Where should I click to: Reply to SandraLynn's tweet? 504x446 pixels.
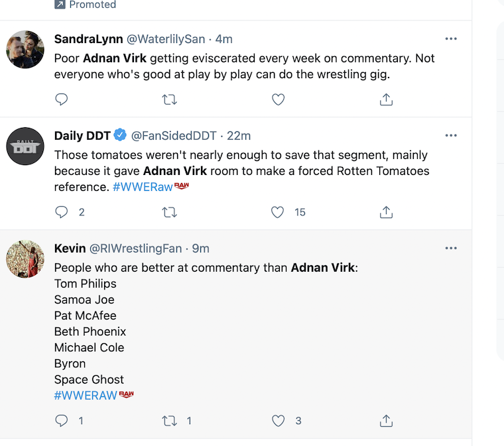click(62, 99)
